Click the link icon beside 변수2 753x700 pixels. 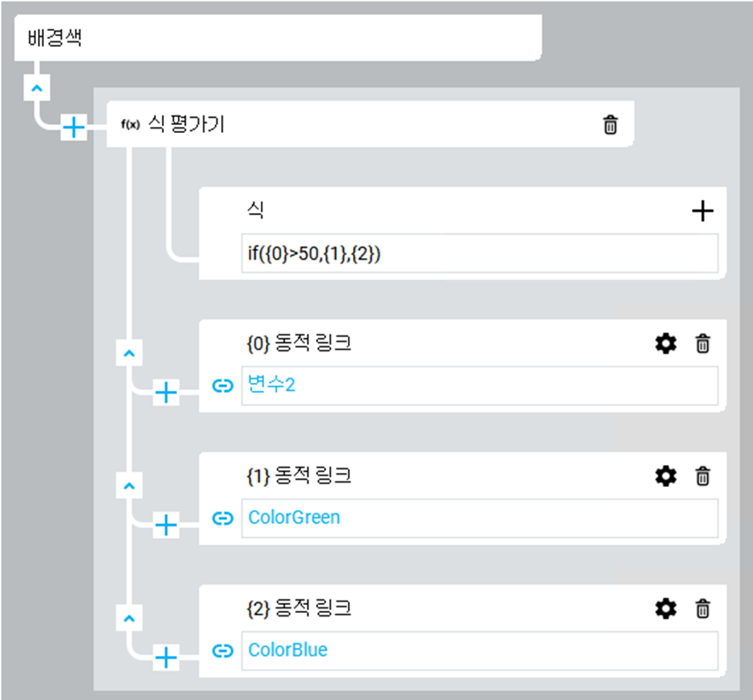point(224,386)
